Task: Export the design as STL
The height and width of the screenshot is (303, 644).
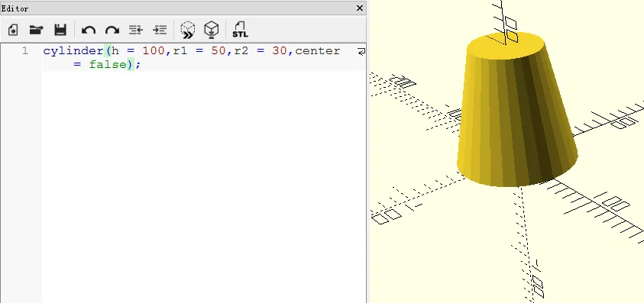Action: point(240,30)
